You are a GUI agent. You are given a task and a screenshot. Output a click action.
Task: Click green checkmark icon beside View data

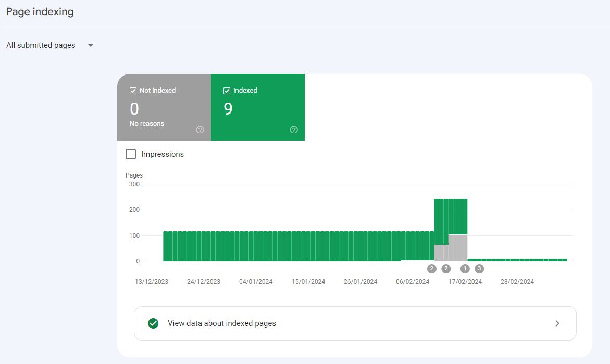[x=153, y=323]
